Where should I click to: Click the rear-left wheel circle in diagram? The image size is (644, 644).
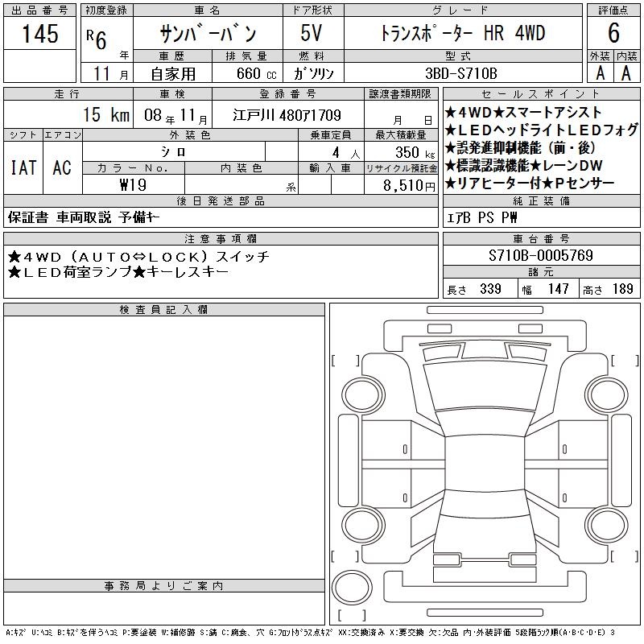(x=363, y=526)
